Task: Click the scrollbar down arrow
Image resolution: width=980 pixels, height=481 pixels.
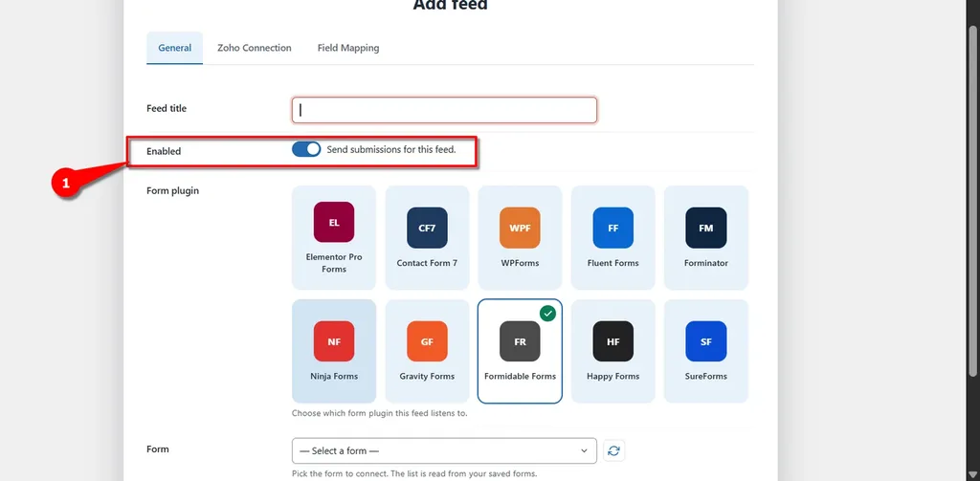Action: tap(972, 474)
